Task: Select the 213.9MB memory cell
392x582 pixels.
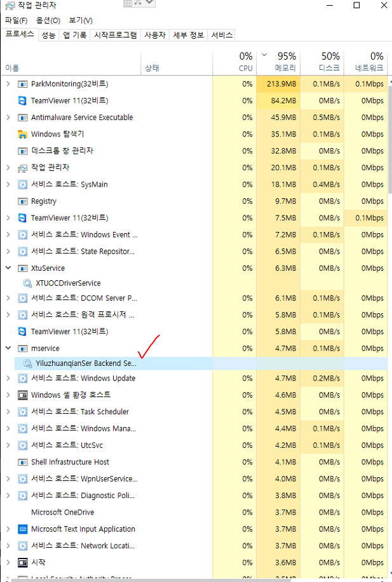Action: (x=278, y=85)
